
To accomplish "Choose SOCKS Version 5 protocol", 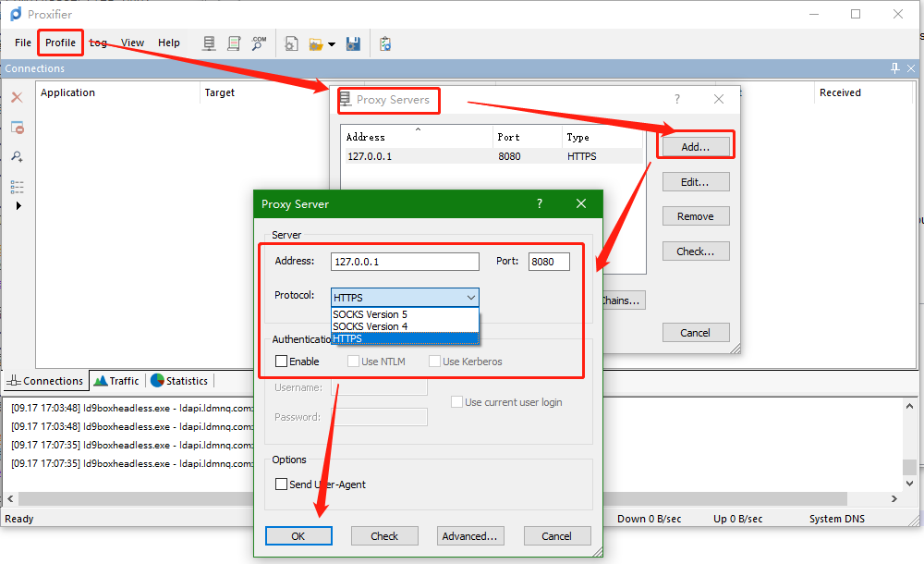I will point(405,314).
